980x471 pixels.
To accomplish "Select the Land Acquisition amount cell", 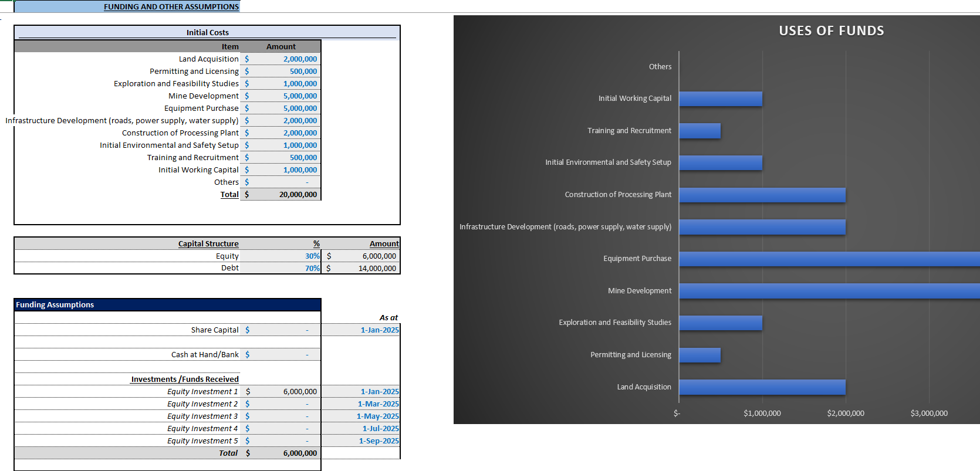I will (x=281, y=59).
